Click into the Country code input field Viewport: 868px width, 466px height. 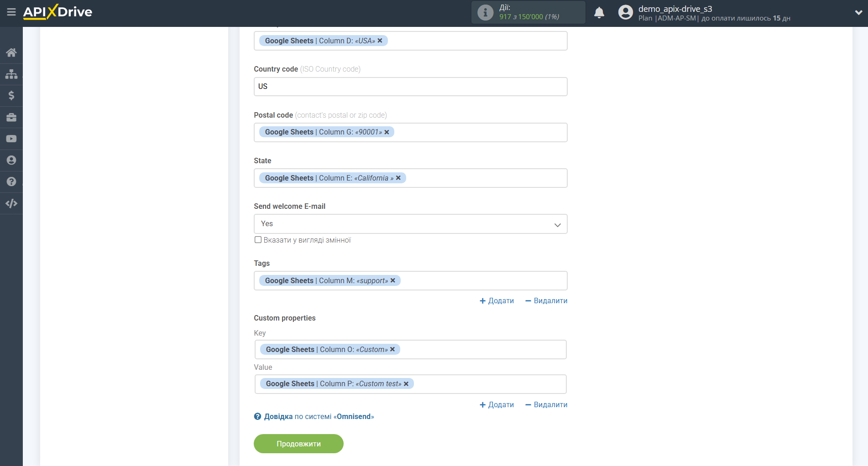pos(410,87)
